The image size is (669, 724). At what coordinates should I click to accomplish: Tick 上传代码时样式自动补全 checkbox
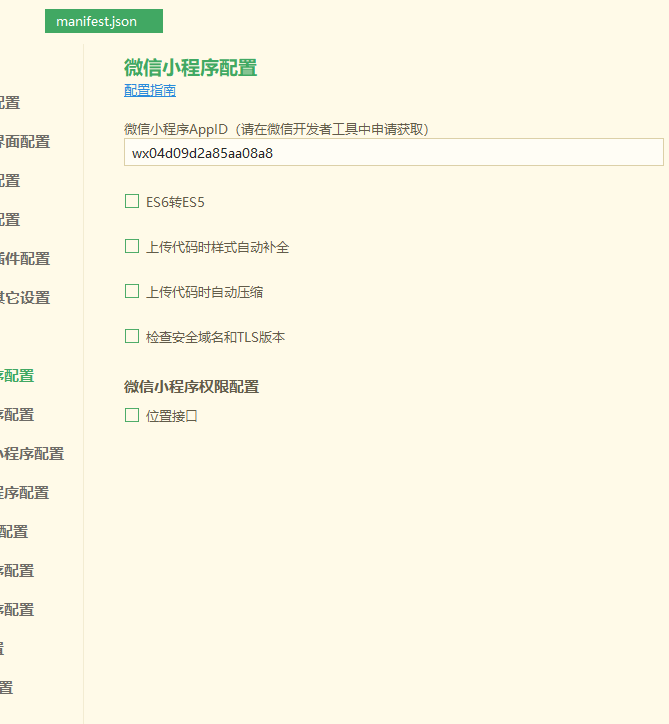pos(132,246)
